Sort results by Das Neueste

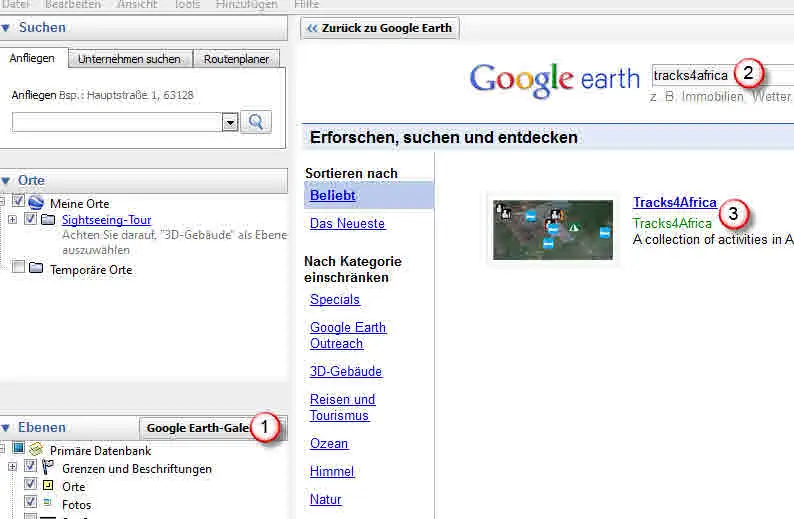coord(347,223)
